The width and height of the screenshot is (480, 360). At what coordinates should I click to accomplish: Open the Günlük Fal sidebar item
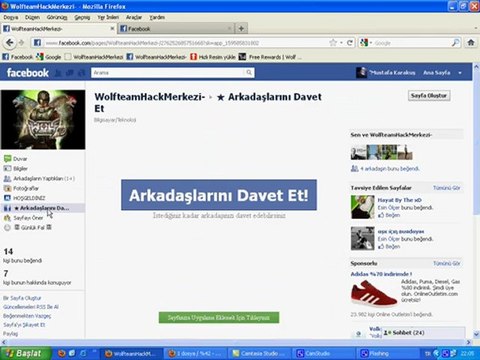click(x=28, y=227)
